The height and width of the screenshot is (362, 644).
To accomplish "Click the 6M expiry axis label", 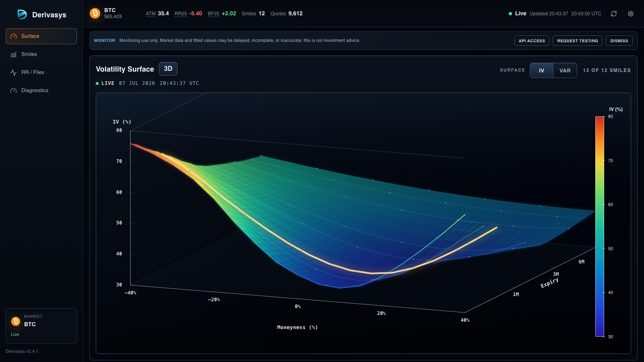I will click(x=582, y=262).
